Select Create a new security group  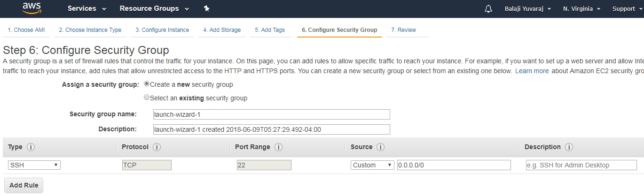pos(147,84)
